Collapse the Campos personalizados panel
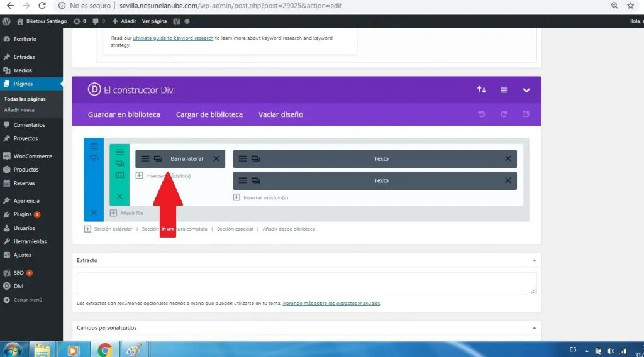Screen dimensions: 644x357 coord(534,328)
